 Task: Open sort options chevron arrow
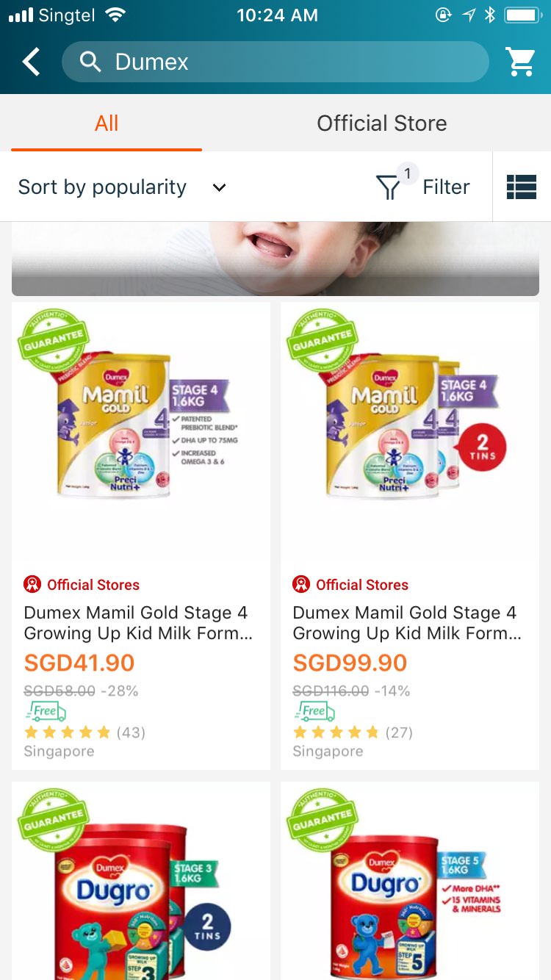click(219, 187)
